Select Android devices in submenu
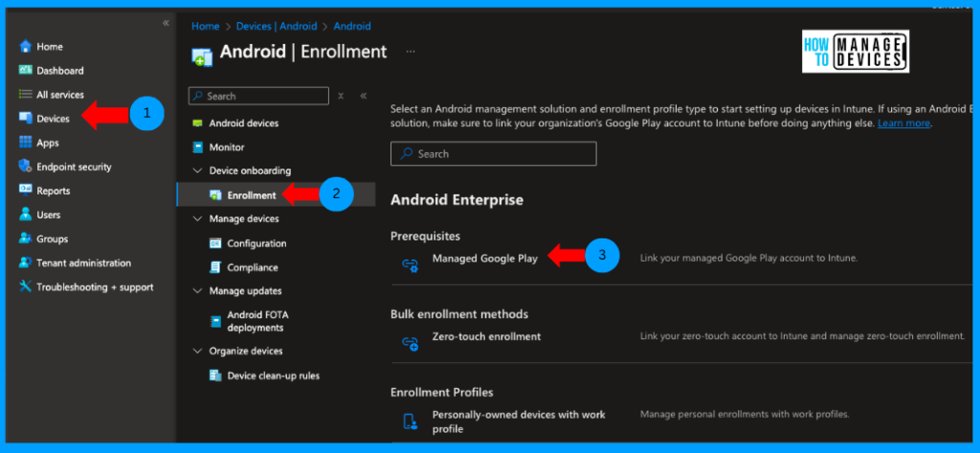 pos(244,124)
